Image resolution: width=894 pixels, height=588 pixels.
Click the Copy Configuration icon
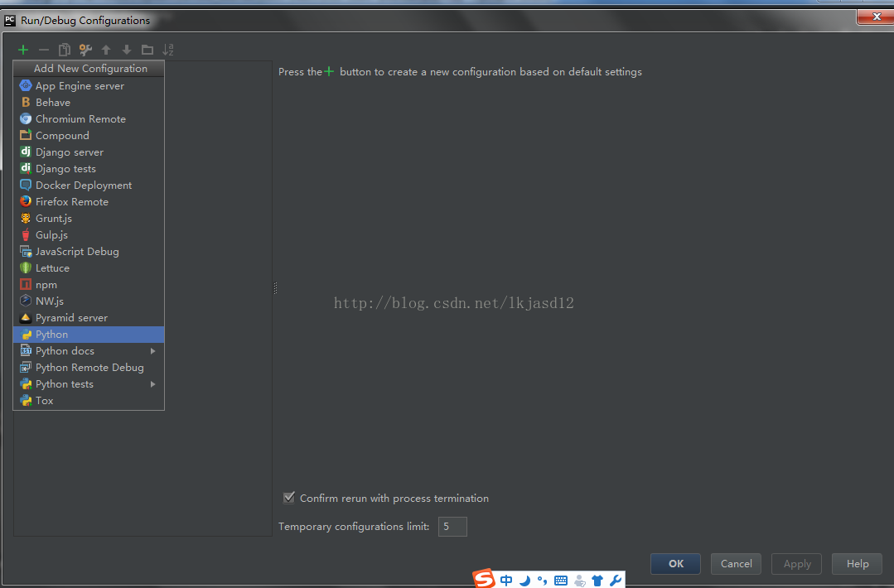click(x=65, y=51)
